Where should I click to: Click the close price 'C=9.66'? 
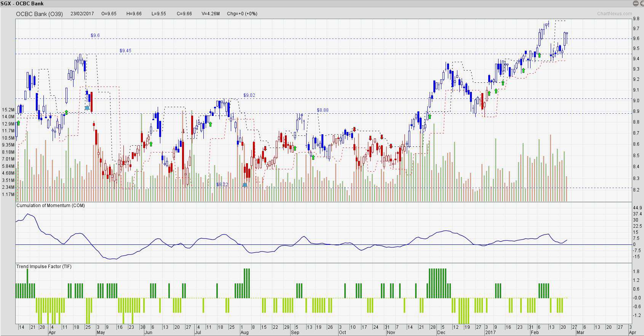tap(184, 14)
